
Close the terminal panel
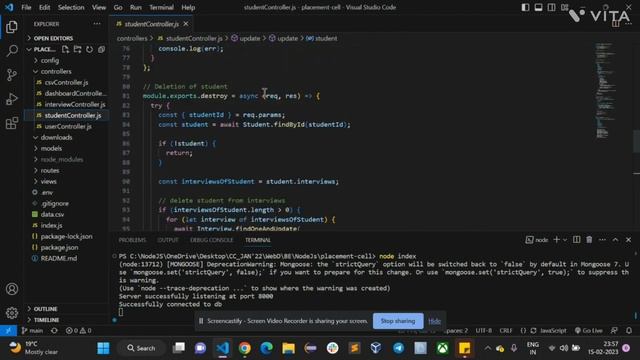coord(628,240)
